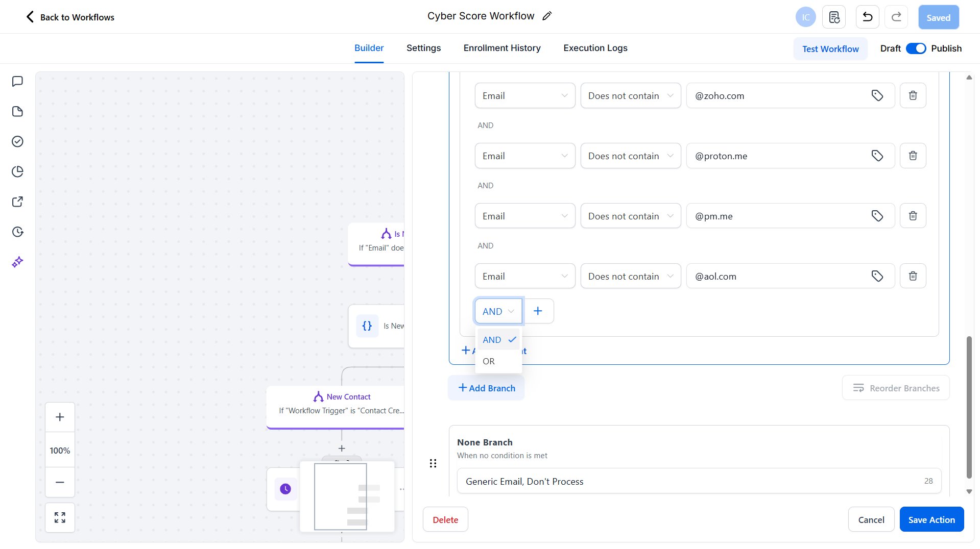
Task: Open tag picker for @aol.com value
Action: (x=877, y=276)
